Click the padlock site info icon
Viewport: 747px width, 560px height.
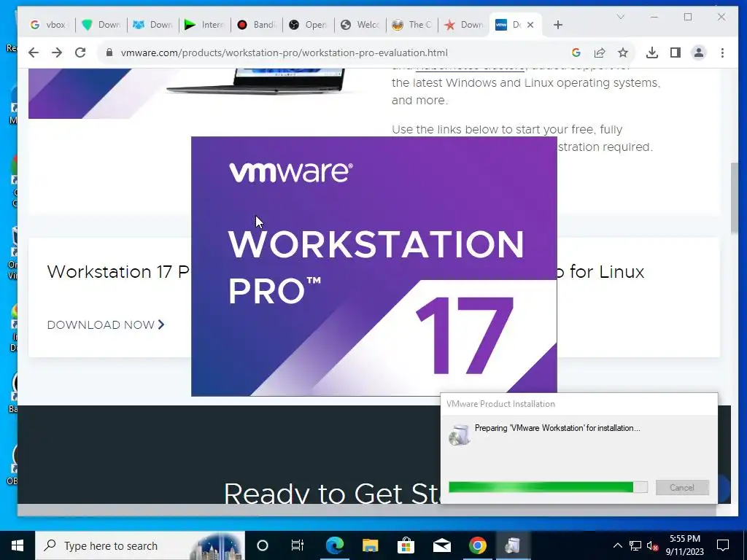[109, 52]
